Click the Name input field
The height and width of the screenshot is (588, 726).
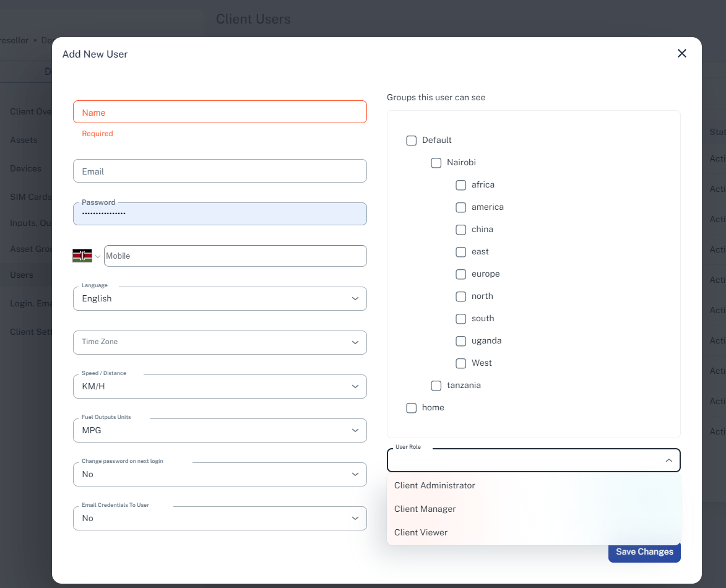pyautogui.click(x=220, y=112)
